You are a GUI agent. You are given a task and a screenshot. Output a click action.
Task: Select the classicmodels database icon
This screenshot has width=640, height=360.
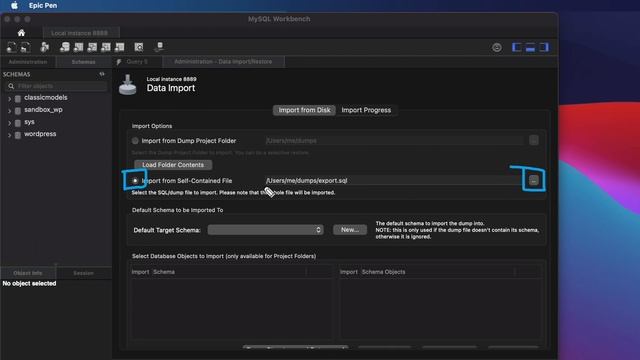18,98
